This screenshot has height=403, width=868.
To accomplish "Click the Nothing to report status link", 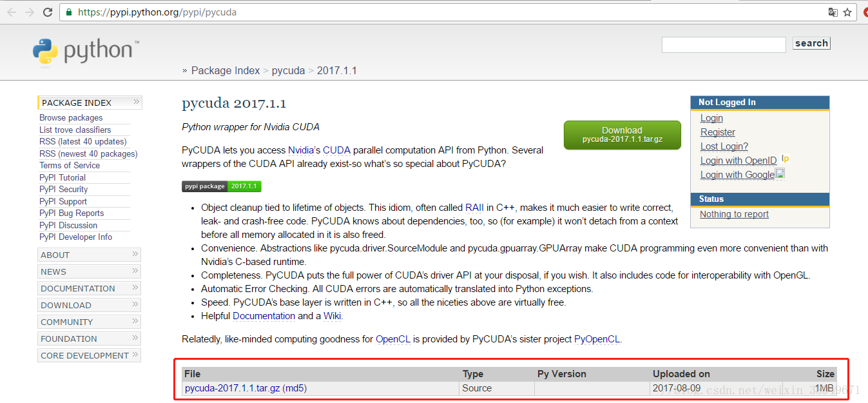I will click(x=735, y=214).
